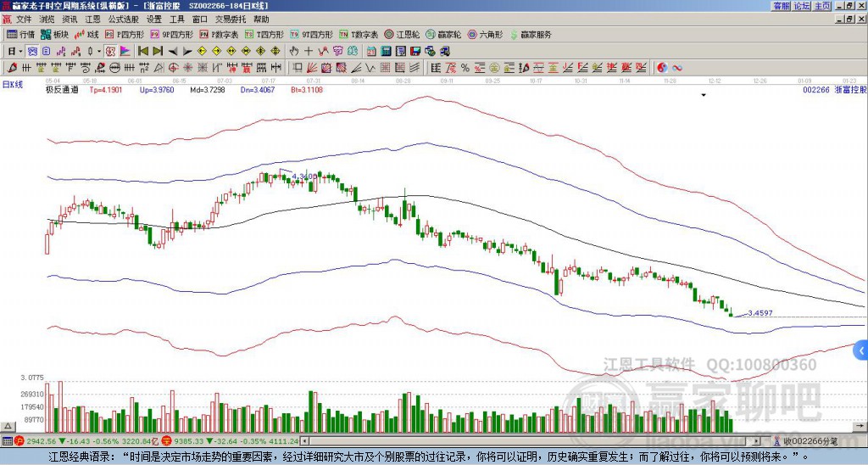Screen dimensions: 868x465
Task: Open the calendar date icon
Action: pyautogui.click(x=371, y=51)
